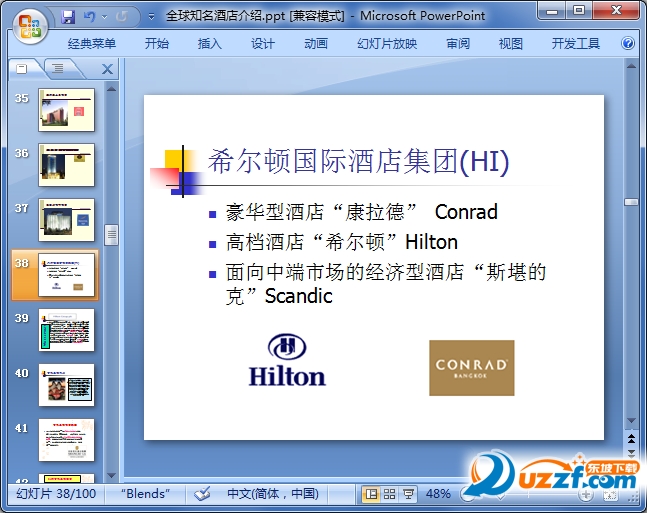This screenshot has height=513, width=647.
Task: Click the 48% zoom level
Action: (438, 494)
